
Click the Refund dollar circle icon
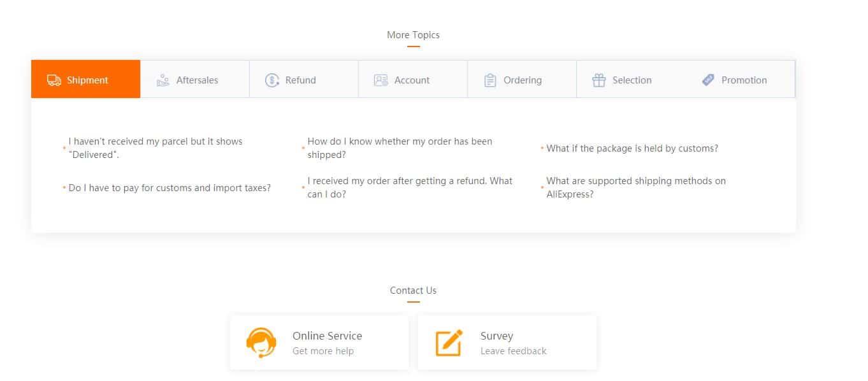tap(272, 80)
